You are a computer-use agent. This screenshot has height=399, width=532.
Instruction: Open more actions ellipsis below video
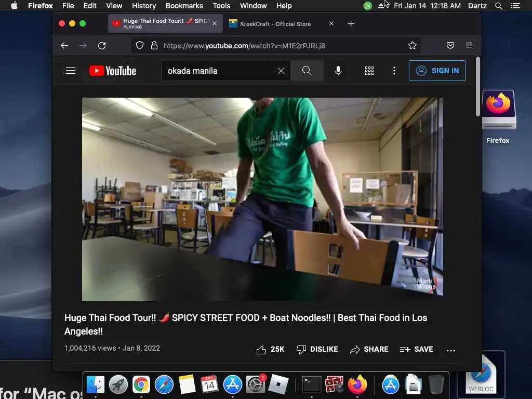click(x=450, y=350)
